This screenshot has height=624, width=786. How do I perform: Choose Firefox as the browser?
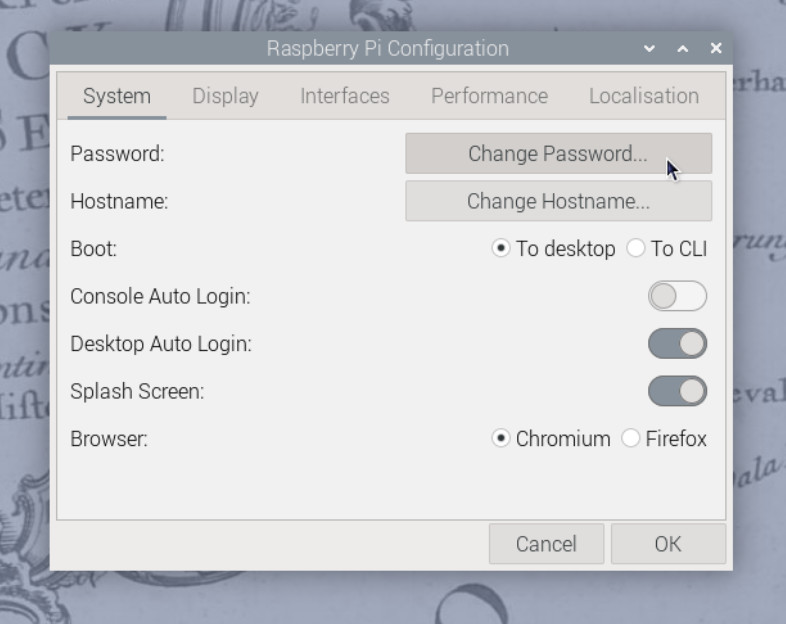631,439
